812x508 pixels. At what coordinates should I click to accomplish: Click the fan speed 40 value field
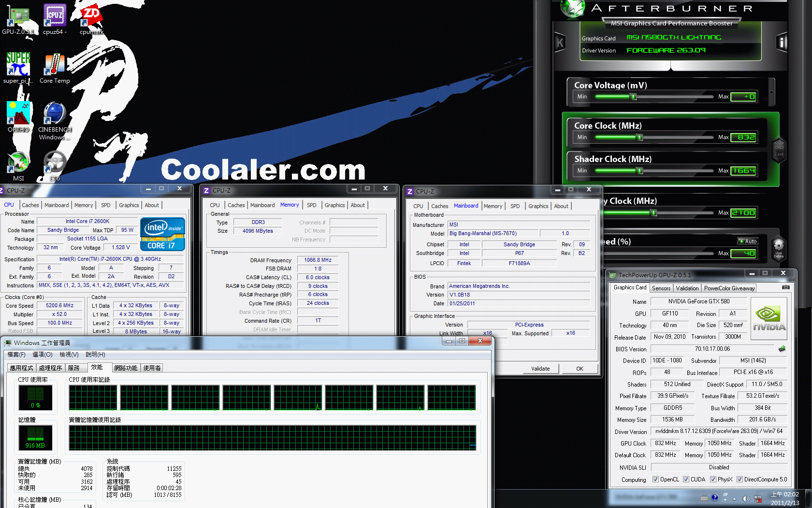coord(743,254)
